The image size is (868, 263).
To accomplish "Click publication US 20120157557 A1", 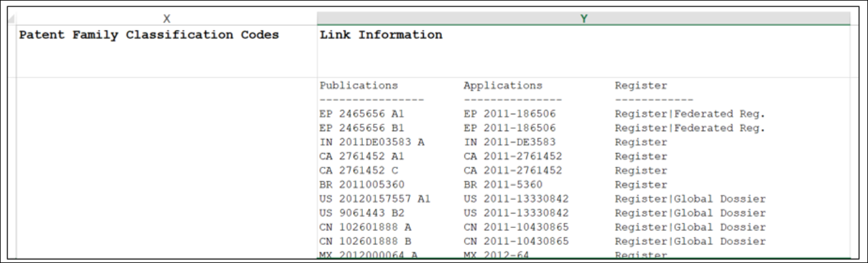I will coord(375,199).
